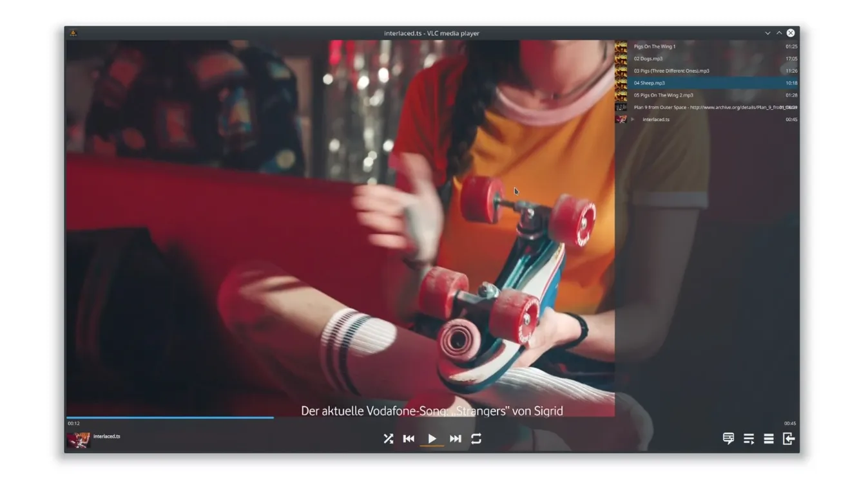The image size is (868, 488).
Task: Open the subtitles menu icon
Action: (728, 438)
